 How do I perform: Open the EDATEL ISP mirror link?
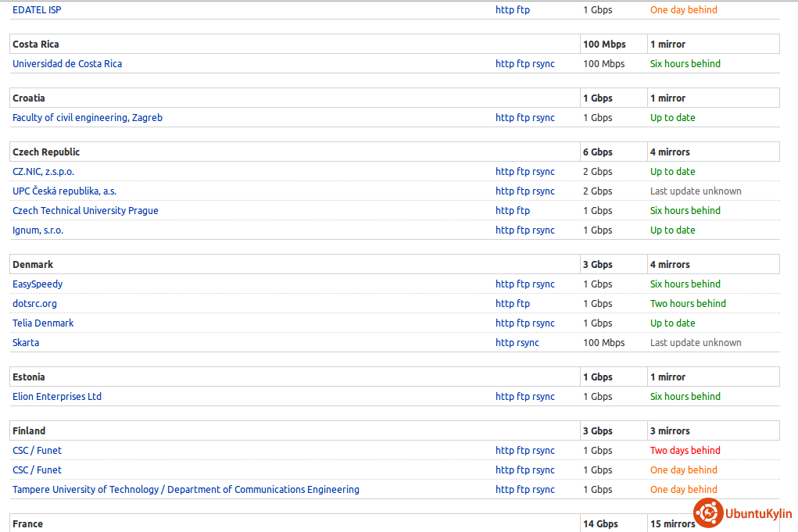click(37, 10)
